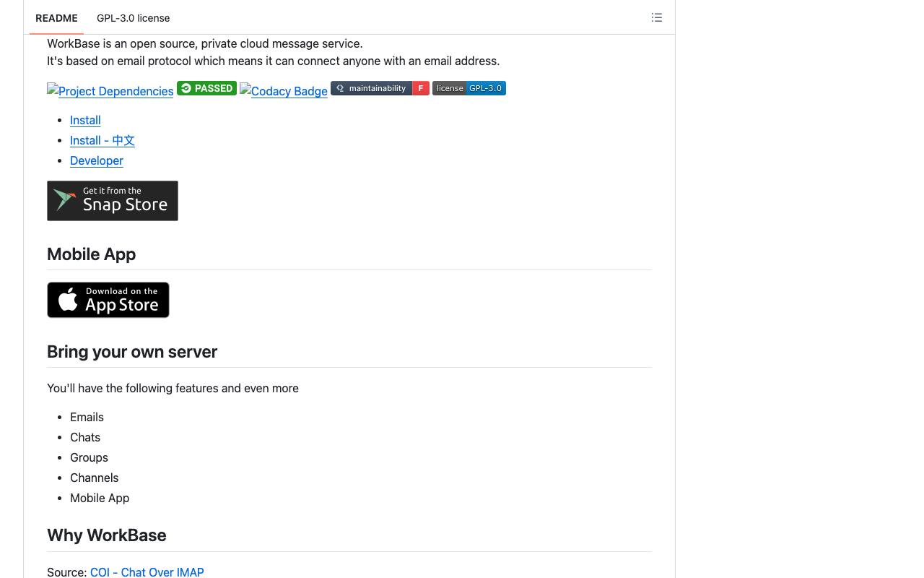This screenshot has width=924, height=578.
Task: Click the 'It's based on email protocol' sentence
Action: point(274,61)
